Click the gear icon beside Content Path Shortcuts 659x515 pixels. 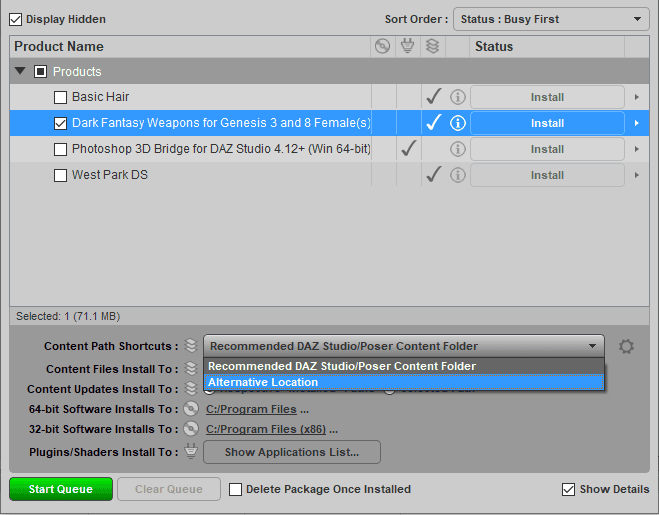click(x=626, y=346)
